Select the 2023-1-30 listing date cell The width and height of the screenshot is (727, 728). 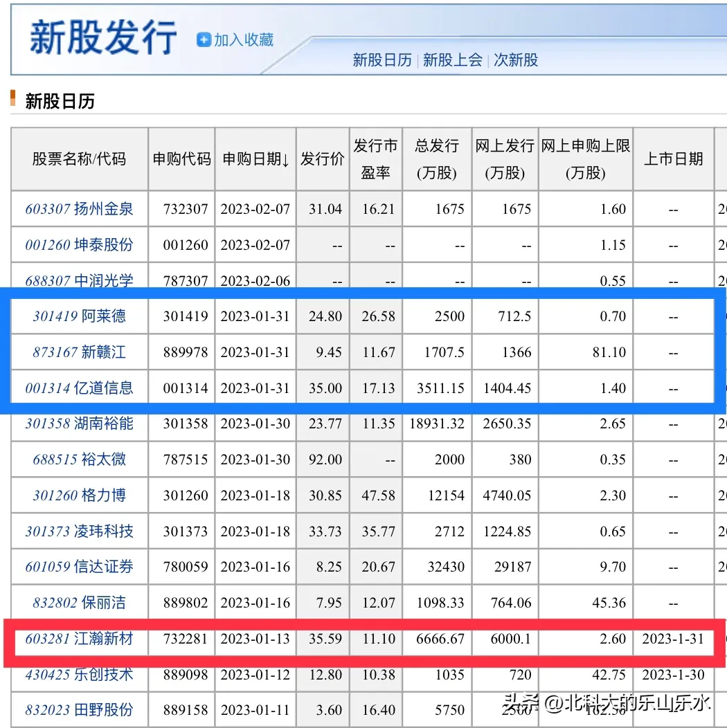[x=673, y=674]
